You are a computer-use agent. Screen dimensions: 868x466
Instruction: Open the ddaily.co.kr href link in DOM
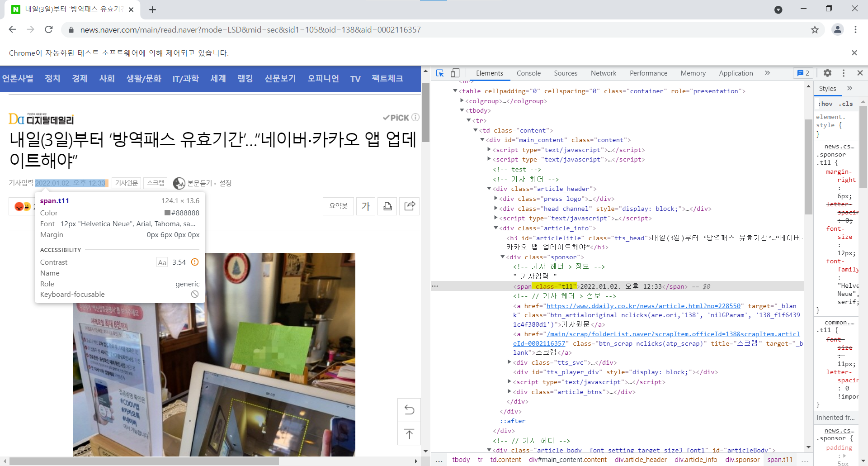pos(644,306)
